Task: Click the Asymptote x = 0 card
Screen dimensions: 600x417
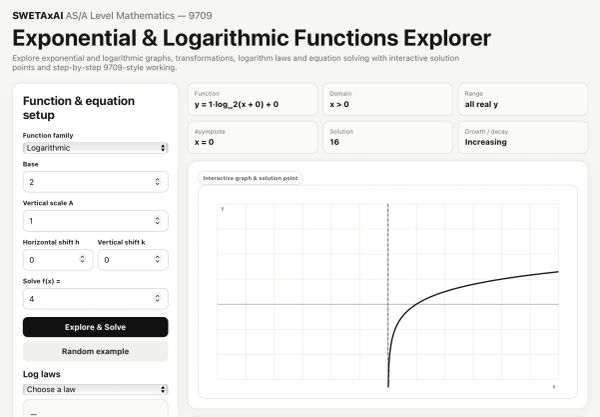Action: click(253, 137)
